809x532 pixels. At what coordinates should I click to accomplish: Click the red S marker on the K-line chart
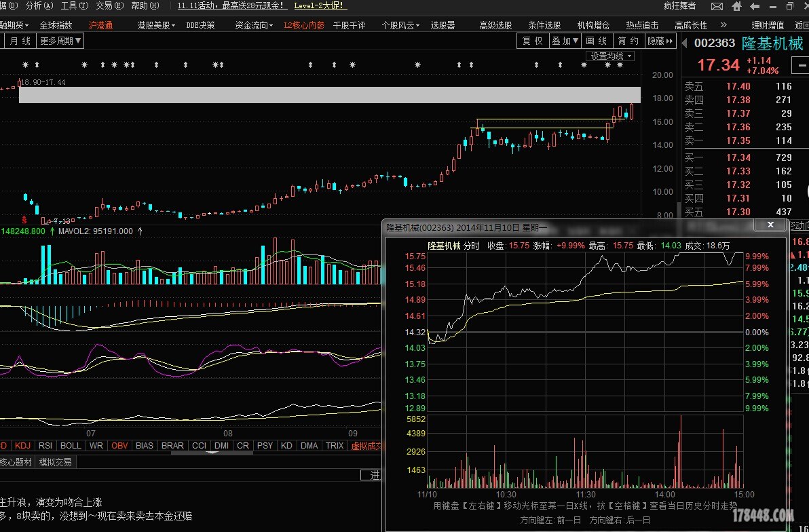[24, 220]
